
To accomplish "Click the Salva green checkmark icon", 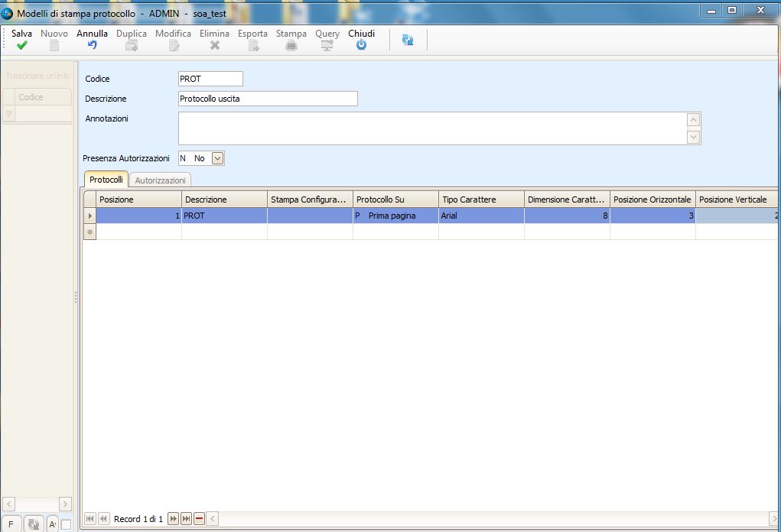I will [x=21, y=46].
